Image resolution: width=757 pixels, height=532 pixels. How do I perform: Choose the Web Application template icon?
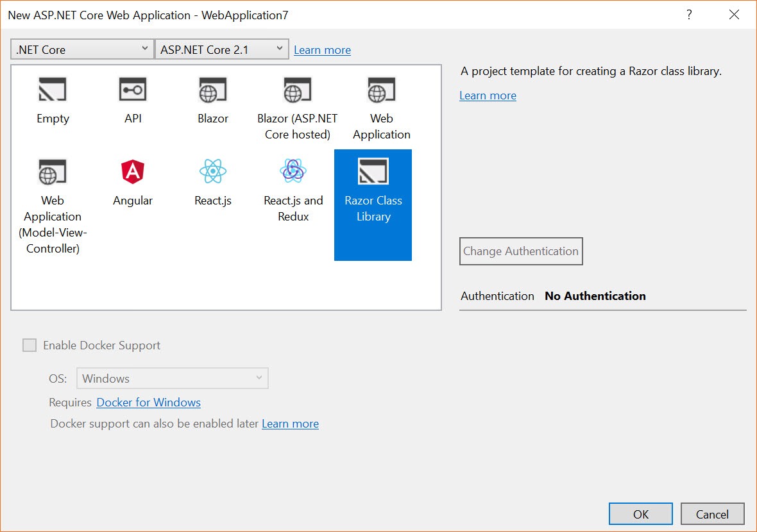(x=381, y=91)
